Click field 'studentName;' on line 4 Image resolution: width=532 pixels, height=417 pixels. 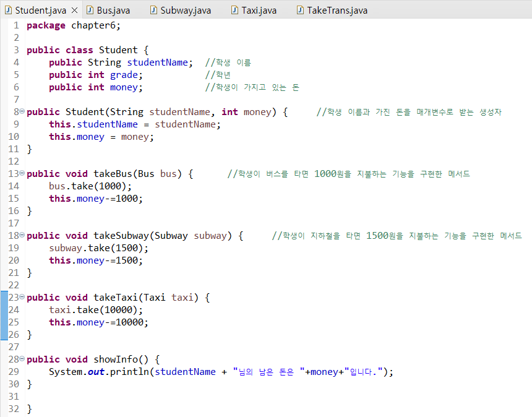[x=160, y=62]
